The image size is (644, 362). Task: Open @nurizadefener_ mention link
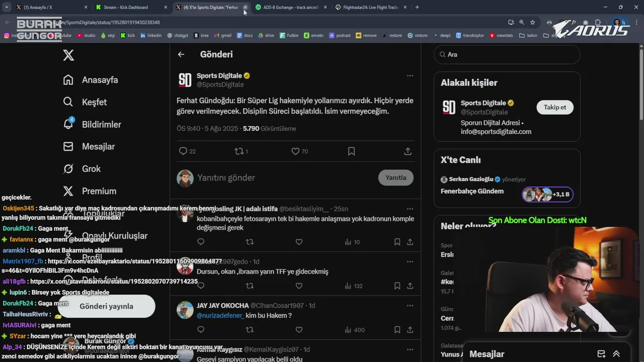[220, 315]
